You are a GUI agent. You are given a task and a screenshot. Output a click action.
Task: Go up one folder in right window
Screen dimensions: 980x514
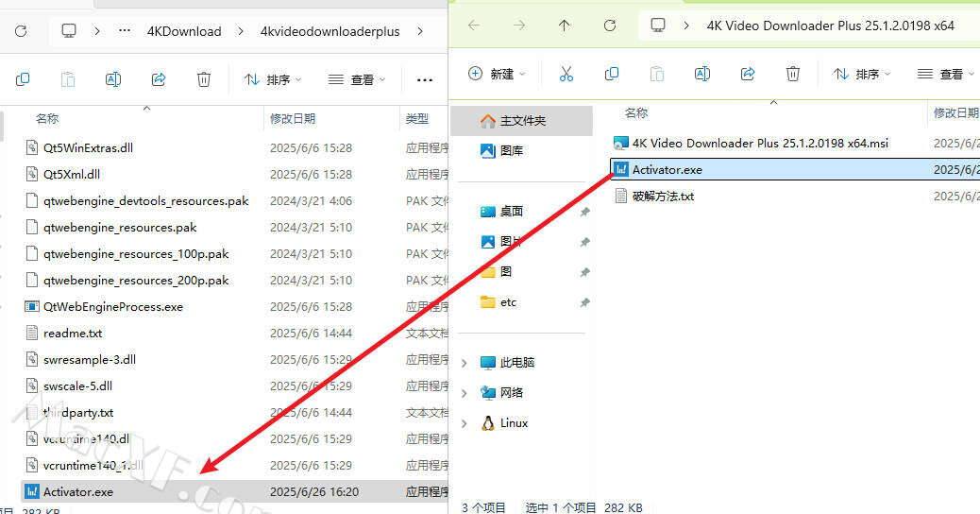click(565, 26)
